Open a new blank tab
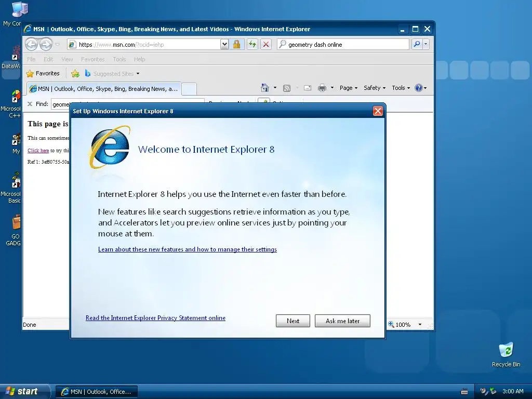 (x=189, y=89)
